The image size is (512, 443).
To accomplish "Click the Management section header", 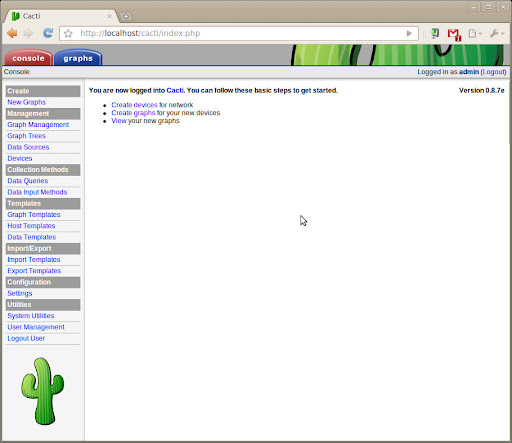I will tap(43, 114).
